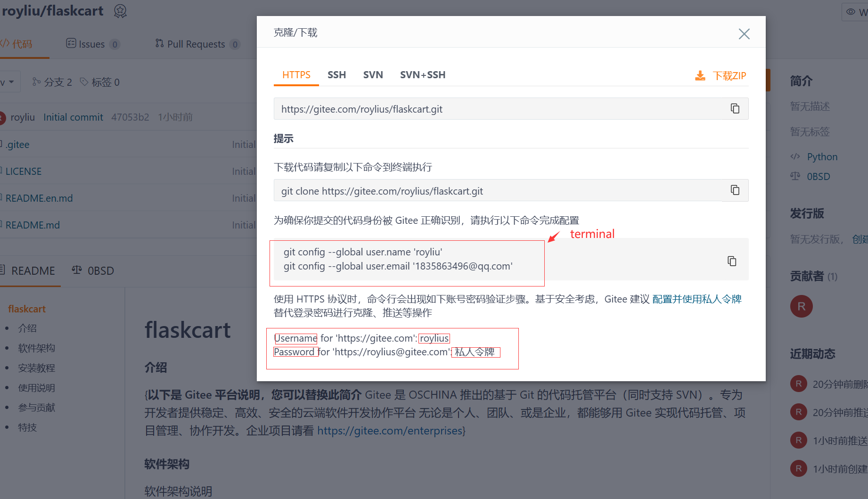Viewport: 868px width, 499px height.
Task: Click the Issues icon
Action: (71, 43)
